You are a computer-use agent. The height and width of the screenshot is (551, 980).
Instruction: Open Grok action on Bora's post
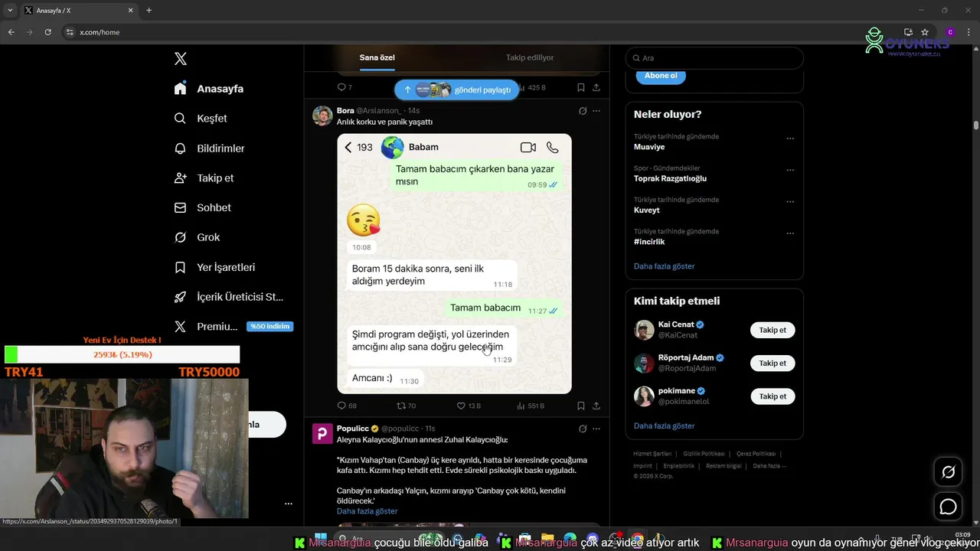tap(583, 111)
